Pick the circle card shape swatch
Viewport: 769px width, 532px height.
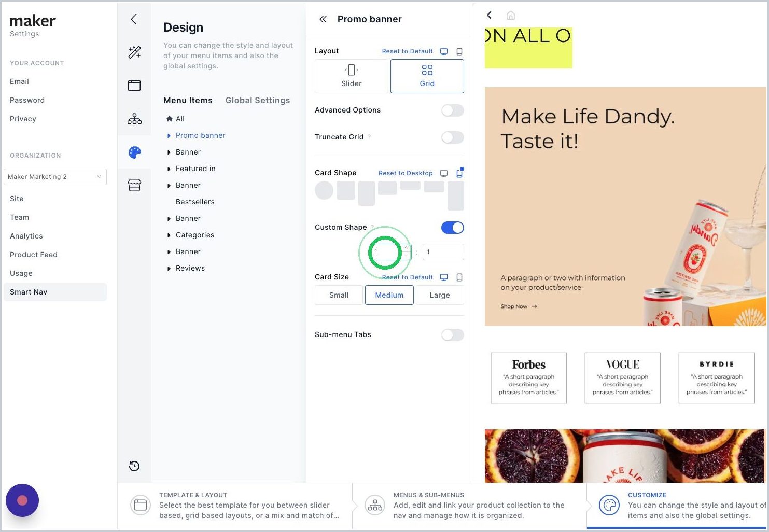[x=324, y=190]
